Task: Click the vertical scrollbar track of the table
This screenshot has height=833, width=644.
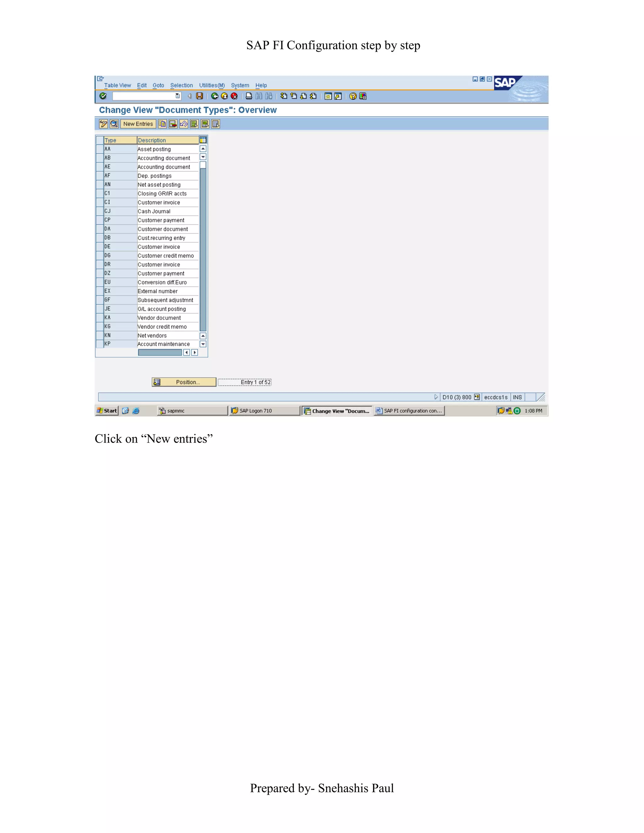Action: 203,250
